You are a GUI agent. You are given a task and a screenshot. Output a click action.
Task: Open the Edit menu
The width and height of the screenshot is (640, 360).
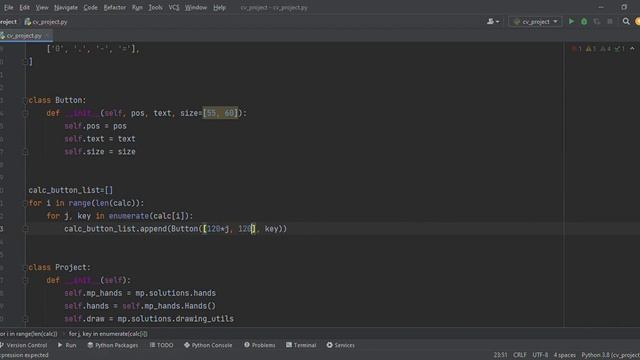[x=24, y=7]
